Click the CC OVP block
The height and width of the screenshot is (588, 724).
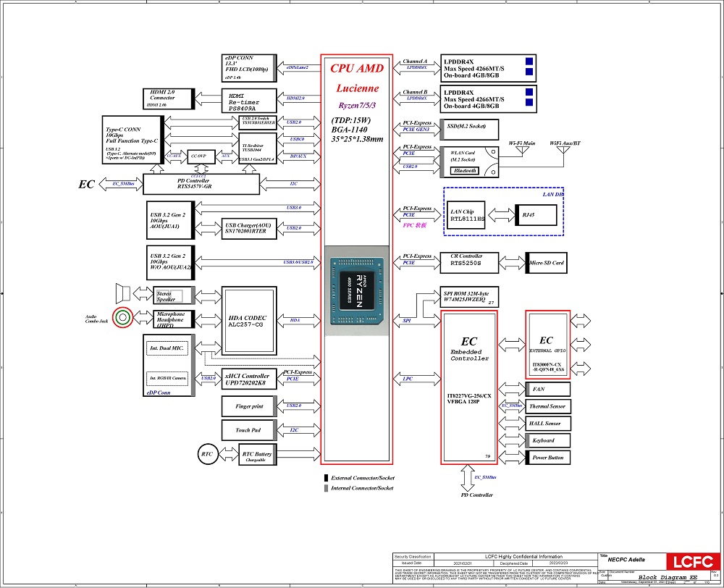tap(201, 156)
